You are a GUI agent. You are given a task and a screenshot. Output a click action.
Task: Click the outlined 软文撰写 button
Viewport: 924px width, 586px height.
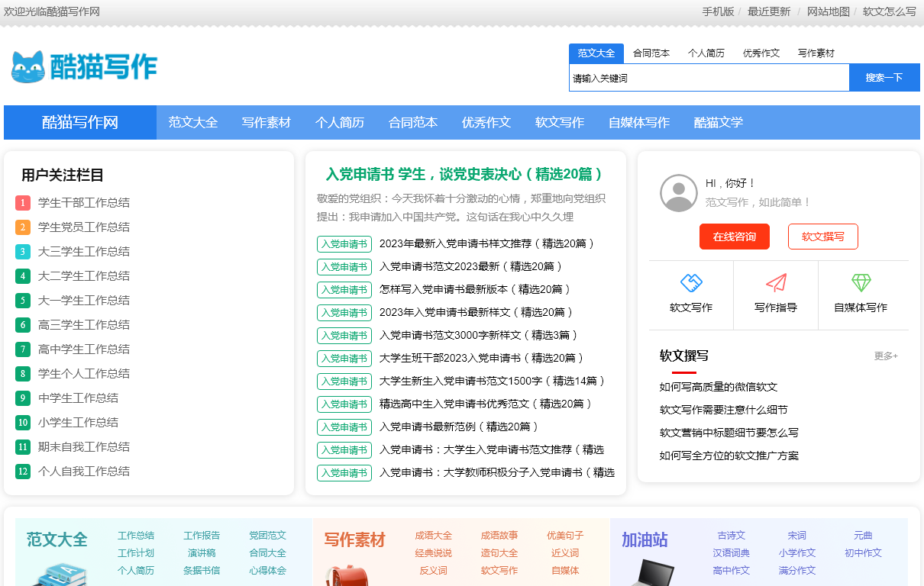[x=822, y=237]
